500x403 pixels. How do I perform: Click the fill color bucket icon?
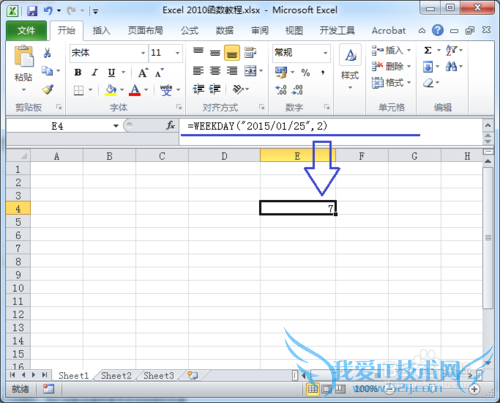pos(111,90)
